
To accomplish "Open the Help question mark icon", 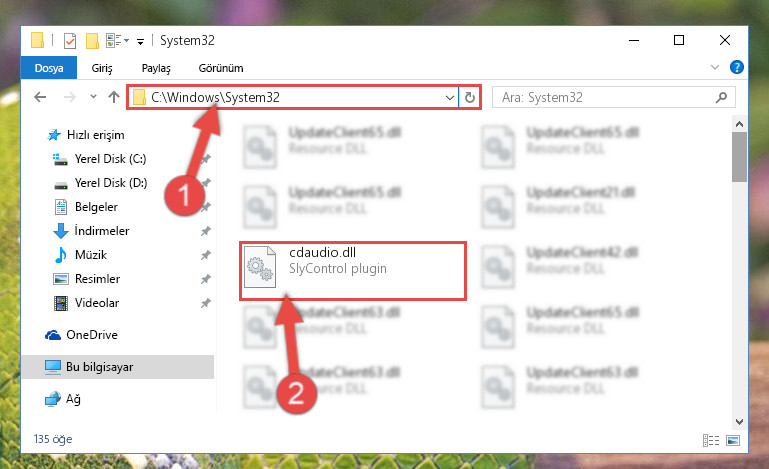I will 737,67.
